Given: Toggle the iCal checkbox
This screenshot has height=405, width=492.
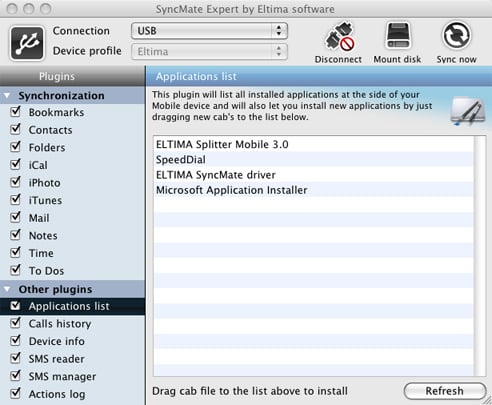Looking at the screenshot, I should pyautogui.click(x=16, y=164).
